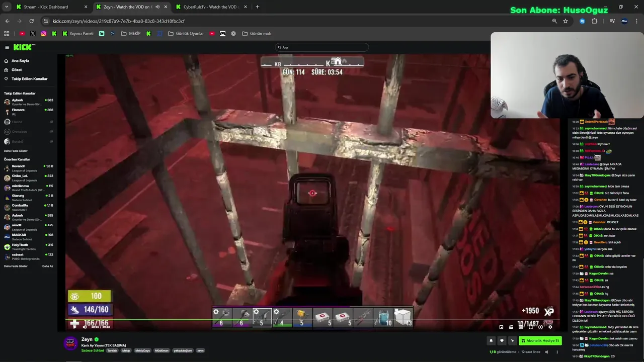Click the Sadece Sohbet category link
This screenshot has width=644, height=362.
[x=93, y=350]
